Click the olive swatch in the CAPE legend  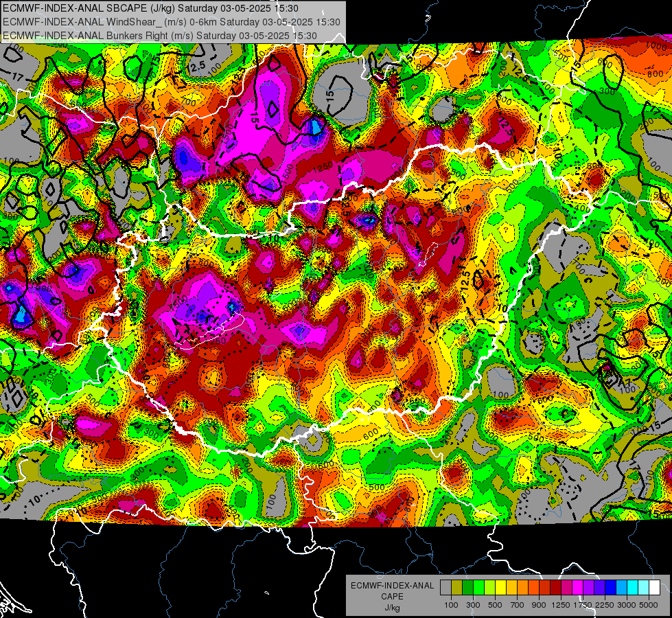(457, 588)
